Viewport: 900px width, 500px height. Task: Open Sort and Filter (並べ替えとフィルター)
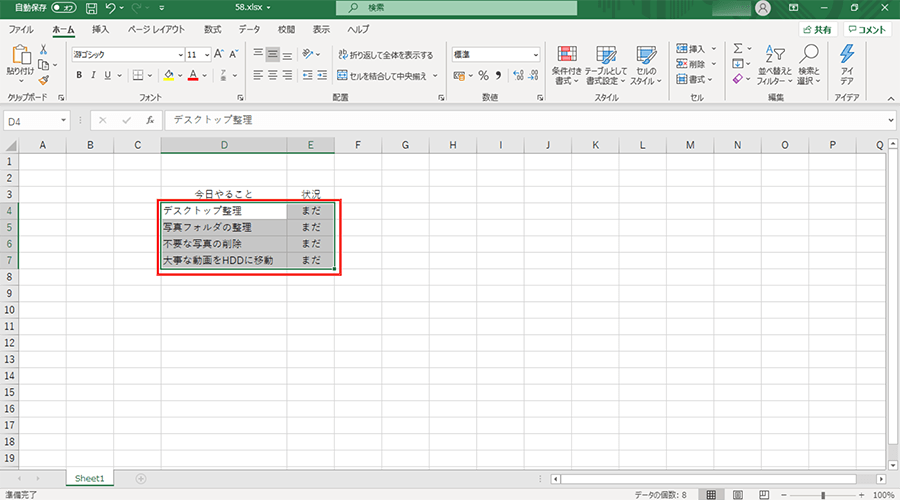(x=774, y=66)
